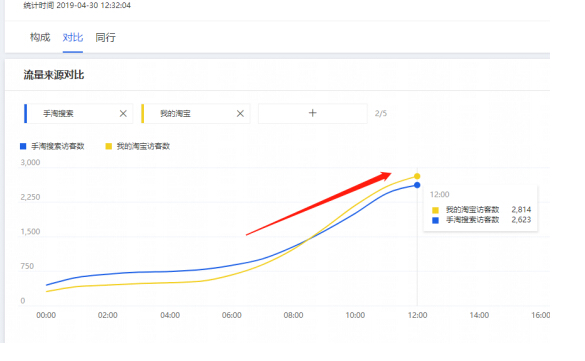Screen dimensions: 585x361
Task: Select the 对比 tab
Action: click(73, 37)
